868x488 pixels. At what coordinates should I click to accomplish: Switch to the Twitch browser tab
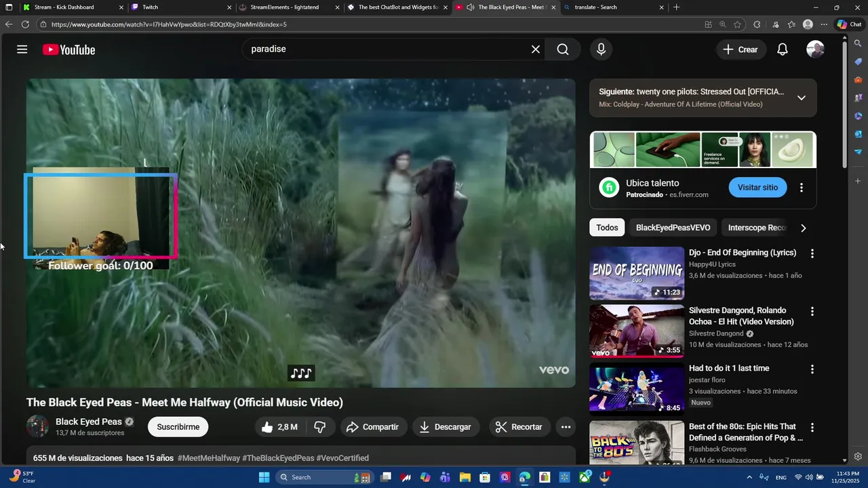tap(180, 7)
